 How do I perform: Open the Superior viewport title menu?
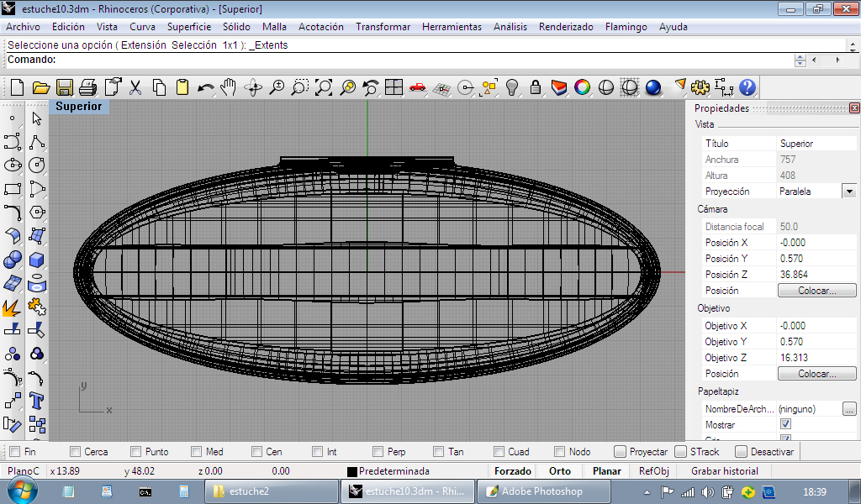(78, 107)
